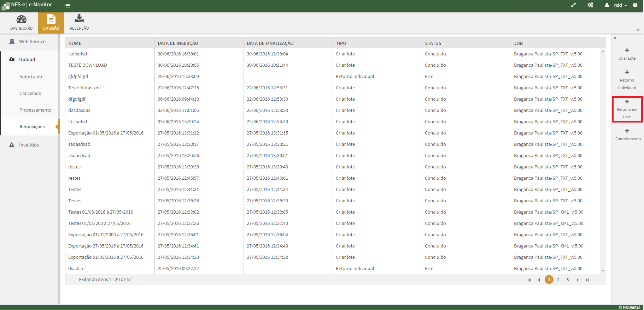644x310 pixels.
Task: Click the Cancelamento plus icon
Action: tap(627, 131)
